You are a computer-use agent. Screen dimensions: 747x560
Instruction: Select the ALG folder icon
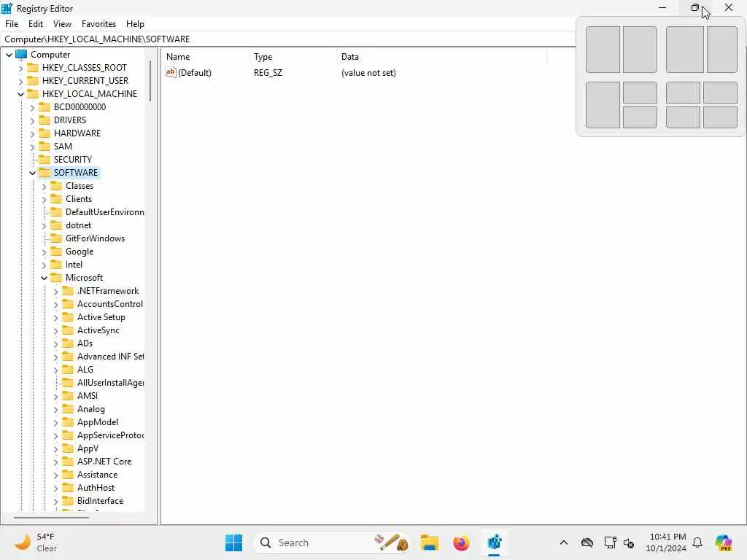[x=68, y=370]
